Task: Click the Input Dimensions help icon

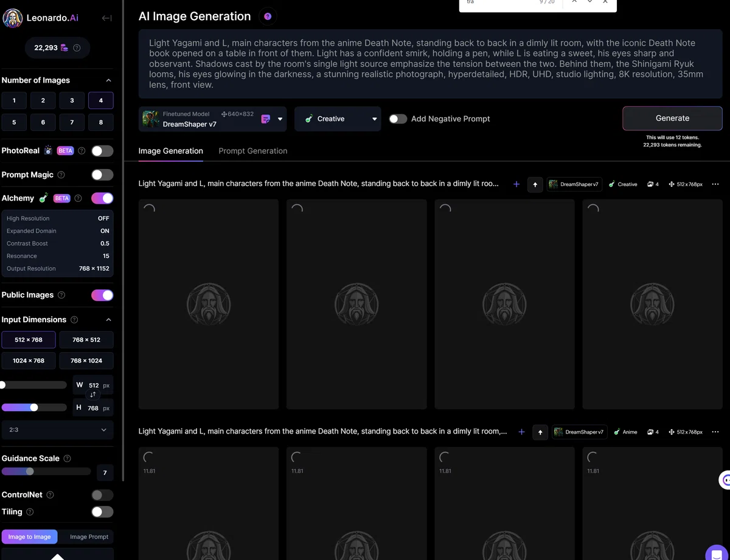Action: tap(74, 320)
